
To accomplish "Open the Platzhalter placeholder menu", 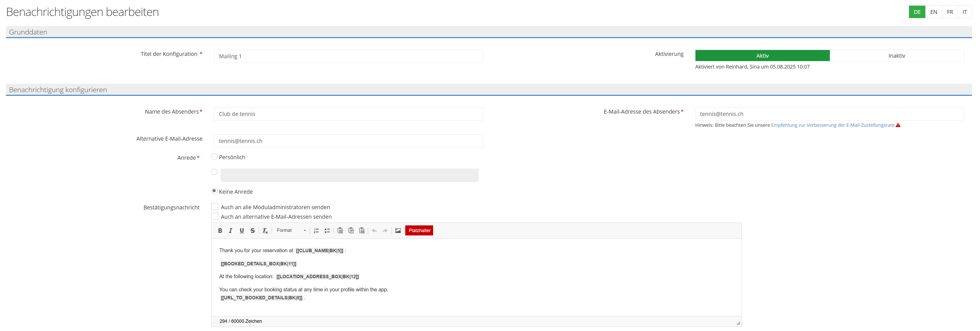I will click(x=419, y=231).
